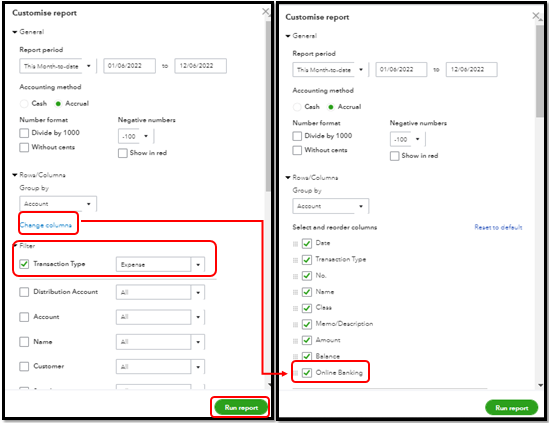This screenshot has width=549, height=423.
Task: Collapse the General section in left panel
Action: pos(15,32)
